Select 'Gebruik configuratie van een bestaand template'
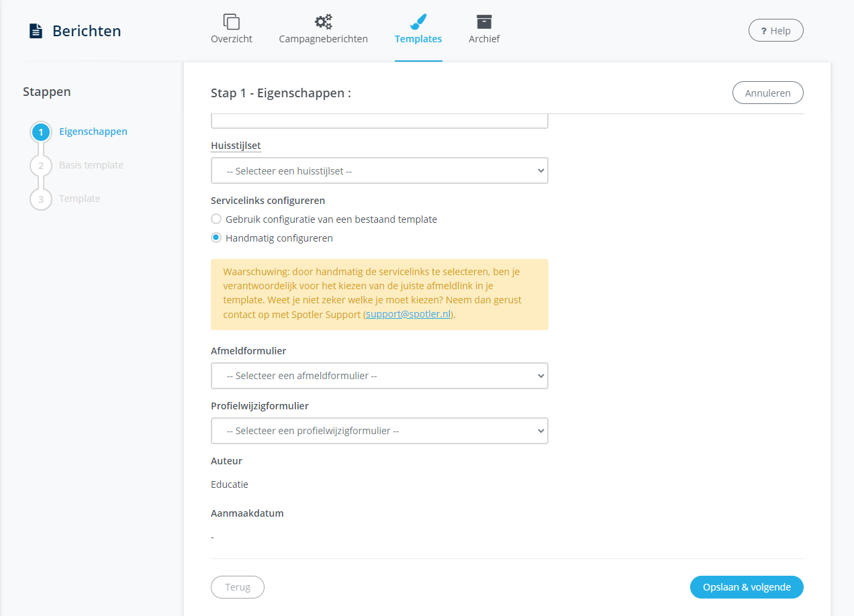The image size is (854, 616). click(x=216, y=219)
